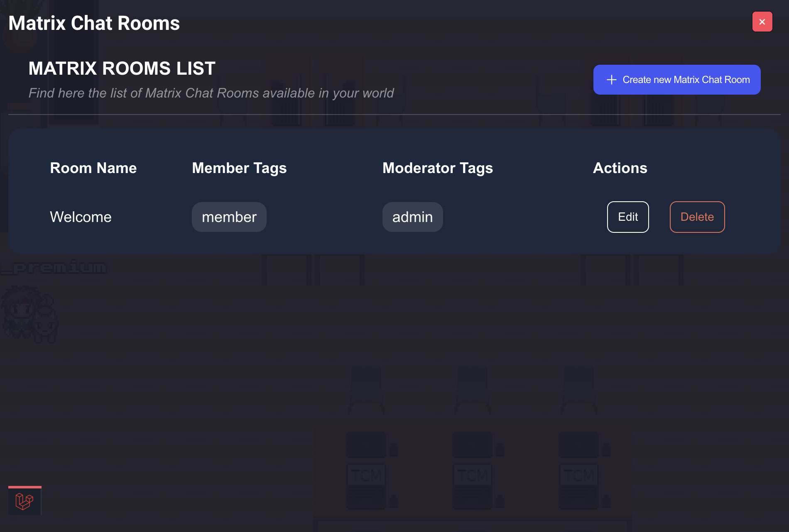Viewport: 789px width, 532px height.
Task: Toggle selection of the Welcome room row
Action: point(311,217)
